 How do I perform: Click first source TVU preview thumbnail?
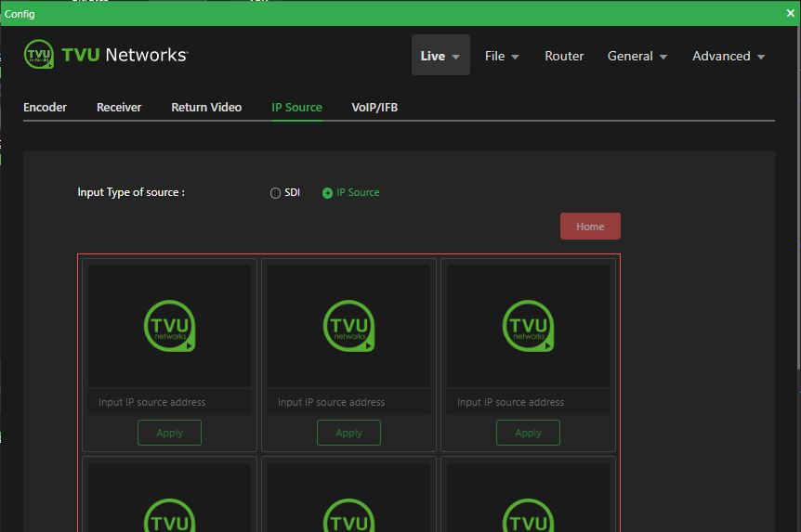(x=170, y=326)
